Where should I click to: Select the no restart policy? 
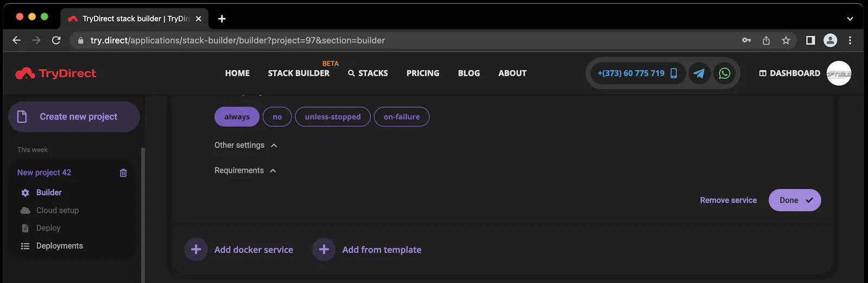coord(277,117)
